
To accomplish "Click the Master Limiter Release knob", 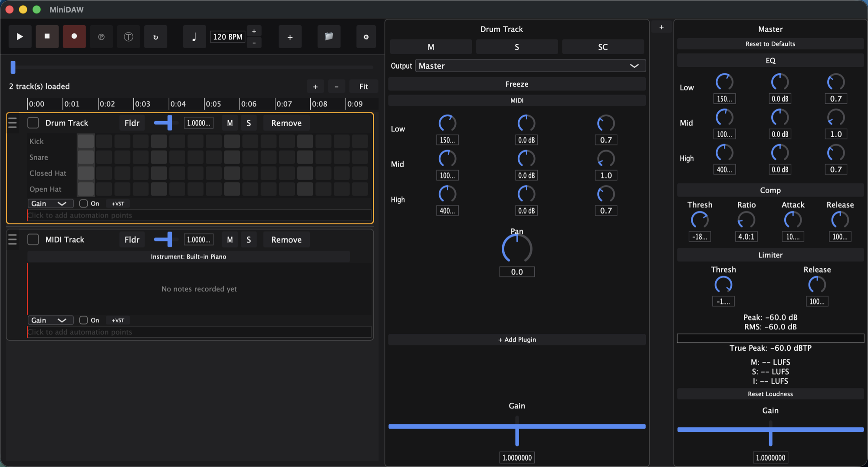I will click(817, 285).
